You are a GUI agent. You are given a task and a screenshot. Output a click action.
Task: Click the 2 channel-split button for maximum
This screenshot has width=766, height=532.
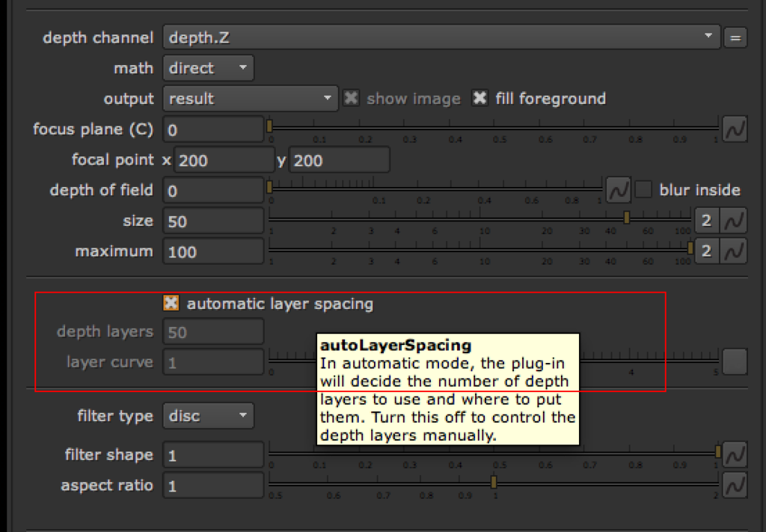706,251
